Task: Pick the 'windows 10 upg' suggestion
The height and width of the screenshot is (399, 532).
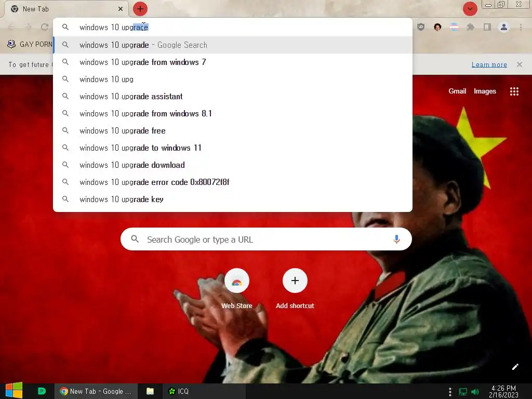Action: click(x=232, y=79)
